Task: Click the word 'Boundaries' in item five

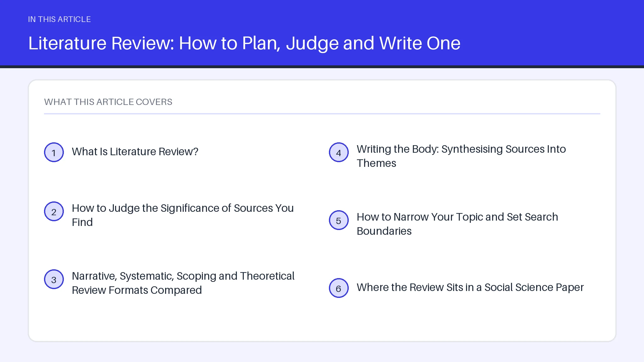Action: (x=384, y=231)
